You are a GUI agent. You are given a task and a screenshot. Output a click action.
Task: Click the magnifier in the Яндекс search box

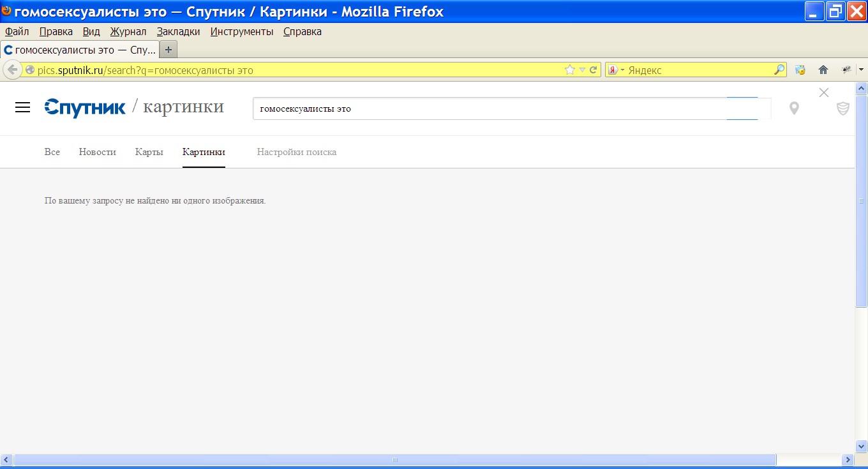point(779,70)
